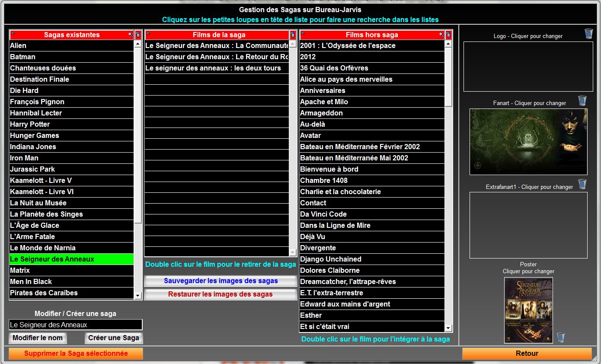This screenshot has width=601, height=364.
Task: Click the Retour button
Action: tap(527, 354)
